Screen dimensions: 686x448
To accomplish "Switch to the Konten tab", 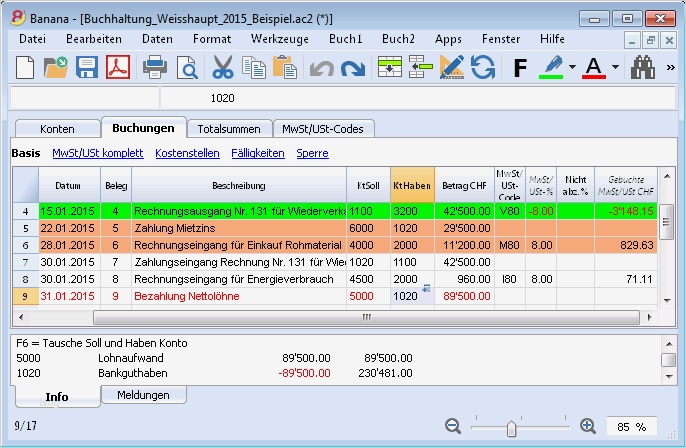I will coord(57,129).
